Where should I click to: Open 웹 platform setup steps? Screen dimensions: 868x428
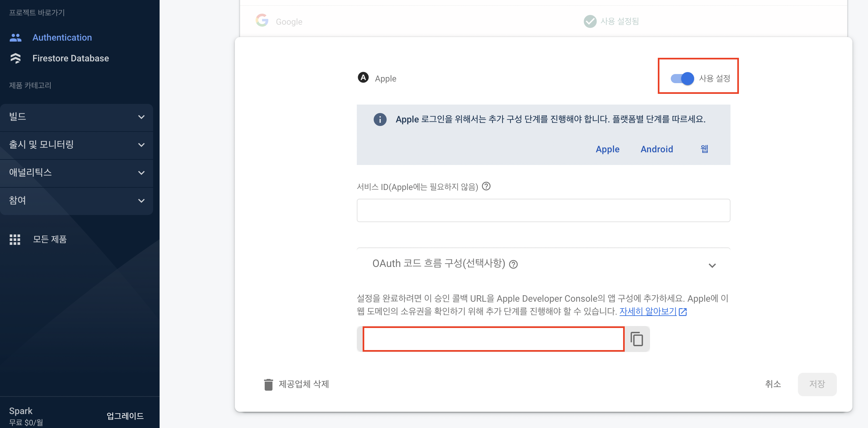(704, 149)
